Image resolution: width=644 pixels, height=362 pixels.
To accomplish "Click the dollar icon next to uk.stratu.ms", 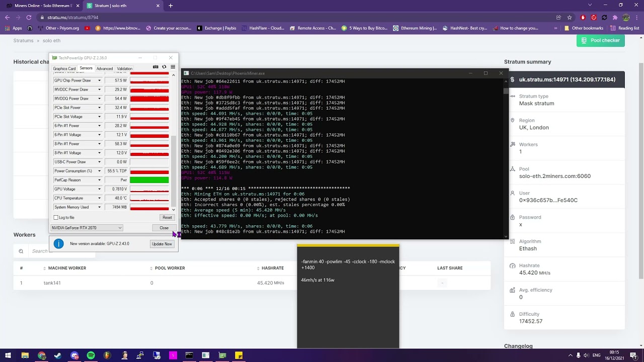I will [x=512, y=79].
